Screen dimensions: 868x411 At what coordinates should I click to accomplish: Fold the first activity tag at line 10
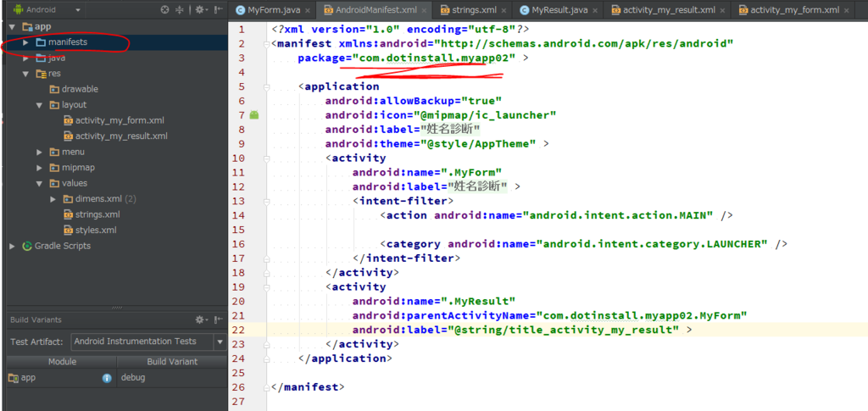(x=267, y=158)
